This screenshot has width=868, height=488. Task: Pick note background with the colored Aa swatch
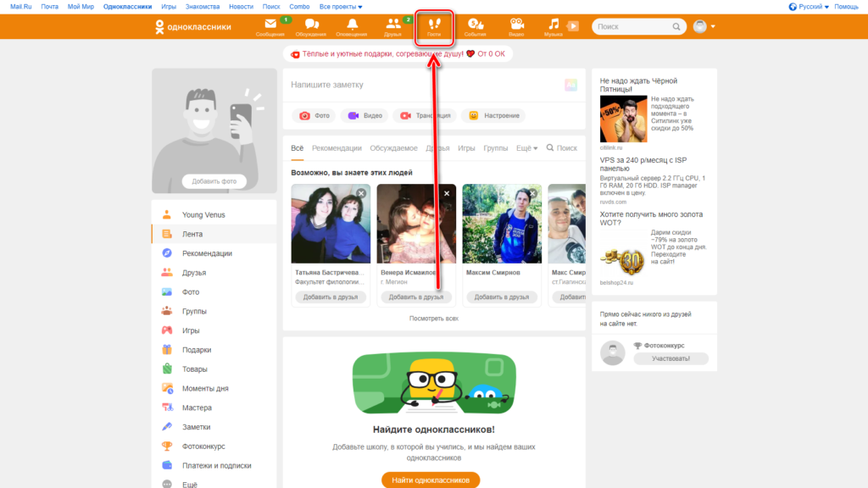pyautogui.click(x=570, y=85)
